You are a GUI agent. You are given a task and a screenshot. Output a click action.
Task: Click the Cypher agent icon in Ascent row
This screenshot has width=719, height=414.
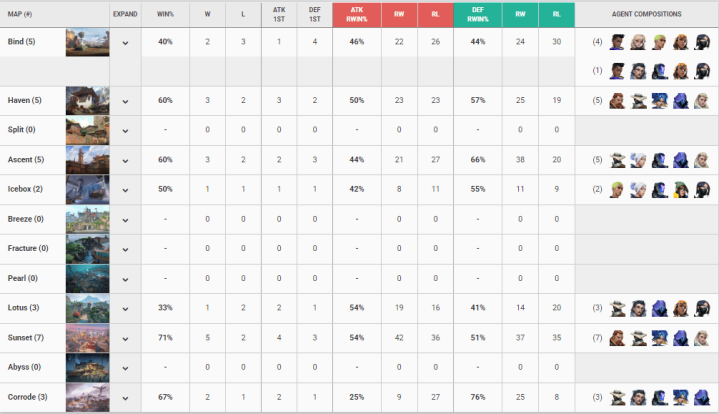[x=618, y=160]
